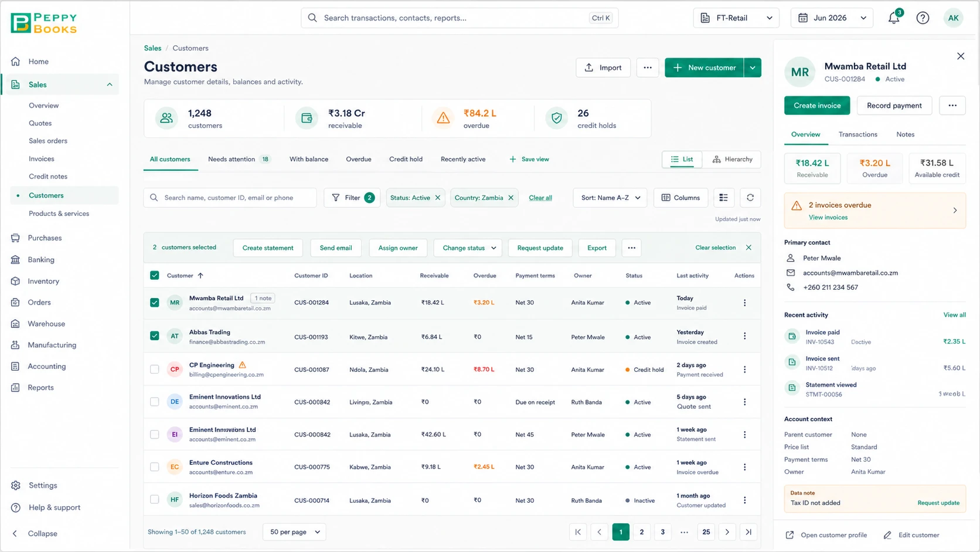Switch to Hierarchy view
980x552 pixels.
coord(732,160)
